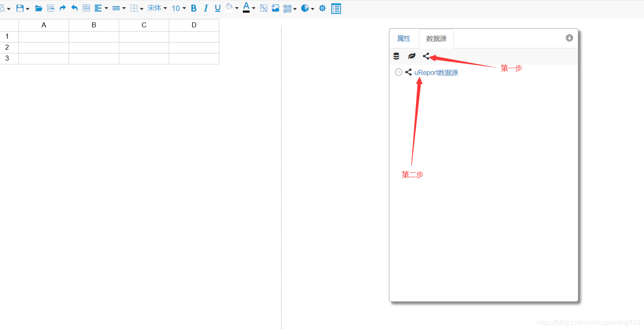
Task: Click the settings gear icon
Action: tap(322, 8)
